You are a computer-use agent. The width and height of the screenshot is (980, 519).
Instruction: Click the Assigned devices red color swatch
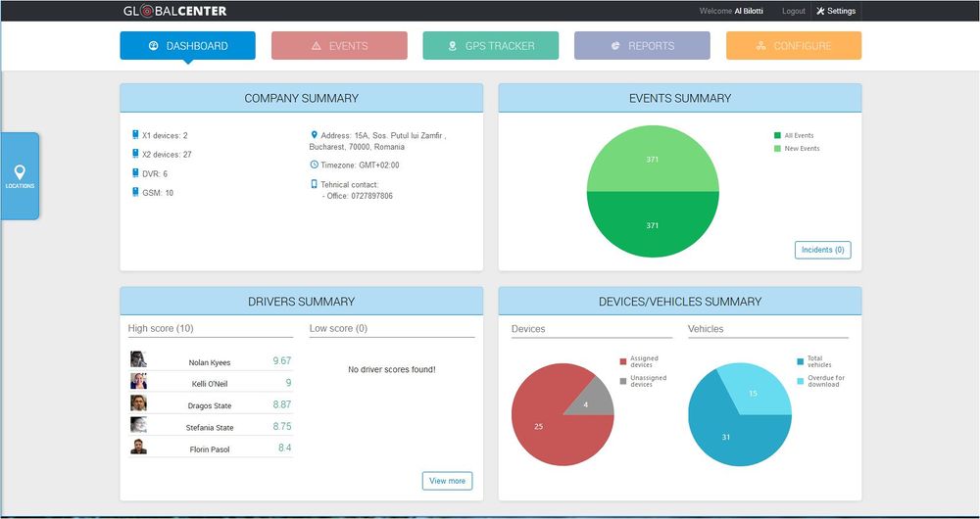pos(623,360)
